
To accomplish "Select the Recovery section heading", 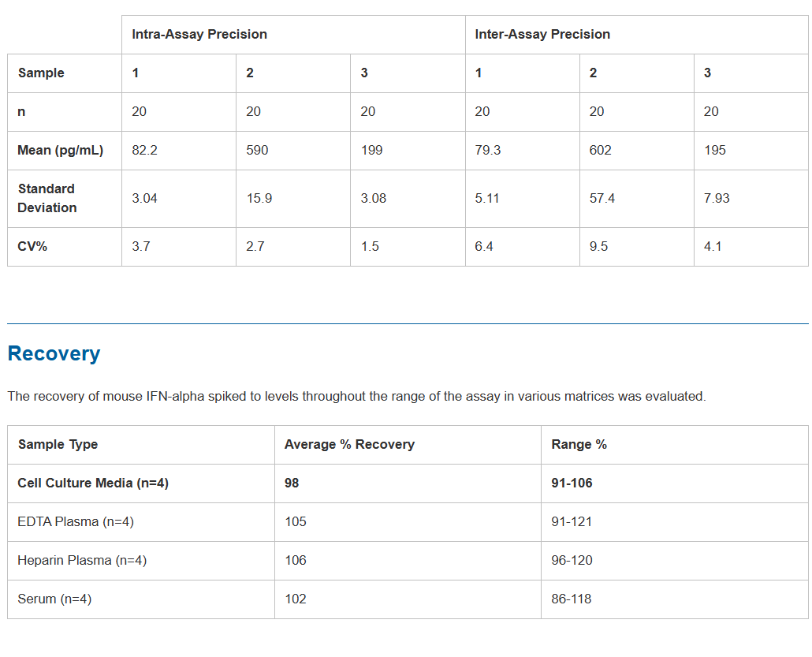I will pos(54,353).
